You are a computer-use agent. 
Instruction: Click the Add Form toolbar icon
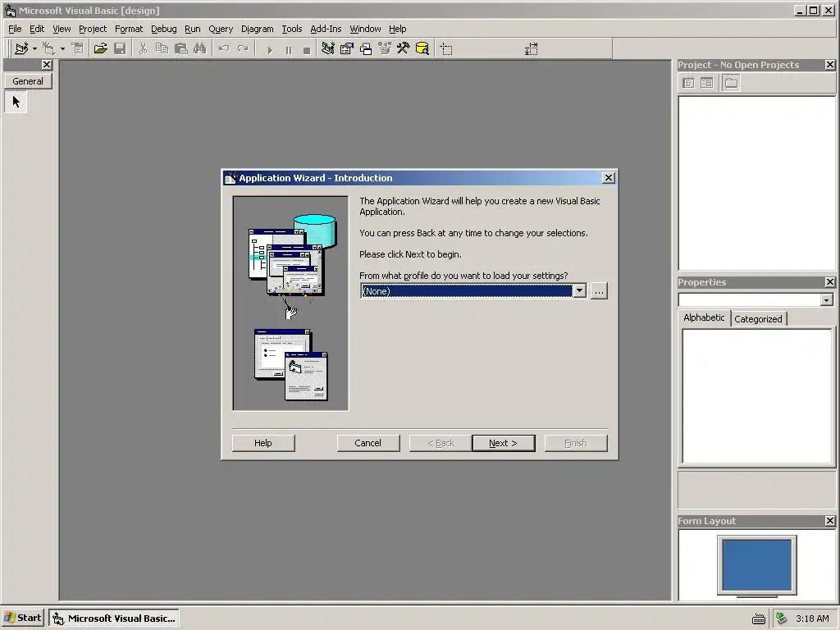pyautogui.click(x=48, y=48)
